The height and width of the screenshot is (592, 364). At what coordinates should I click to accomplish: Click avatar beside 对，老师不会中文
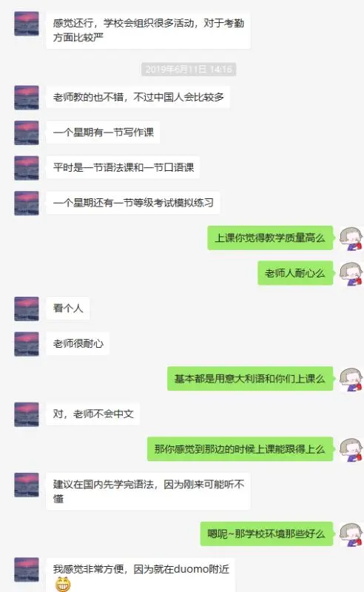click(27, 414)
